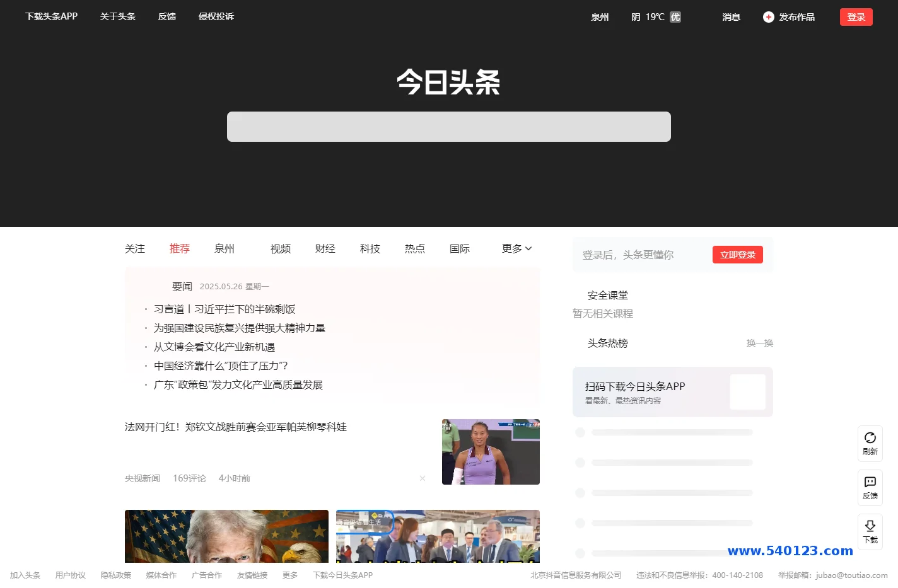Open the 媒体合作 footer link
The image size is (898, 588).
tap(161, 575)
